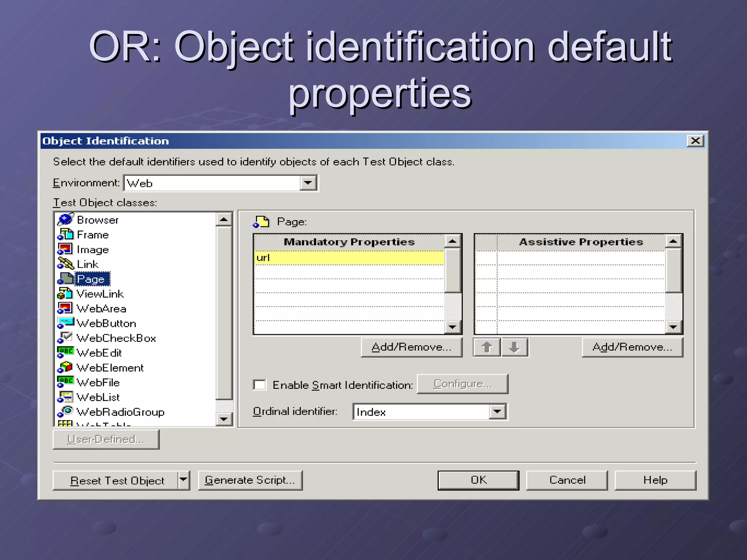Click the Page class icon in list
This screenshot has width=747, height=560.
[66, 279]
